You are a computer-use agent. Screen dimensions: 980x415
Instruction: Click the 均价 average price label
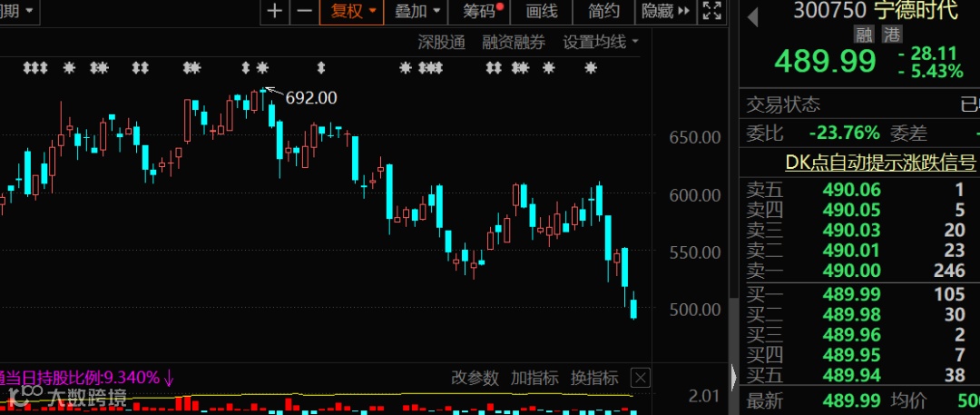[x=908, y=400]
